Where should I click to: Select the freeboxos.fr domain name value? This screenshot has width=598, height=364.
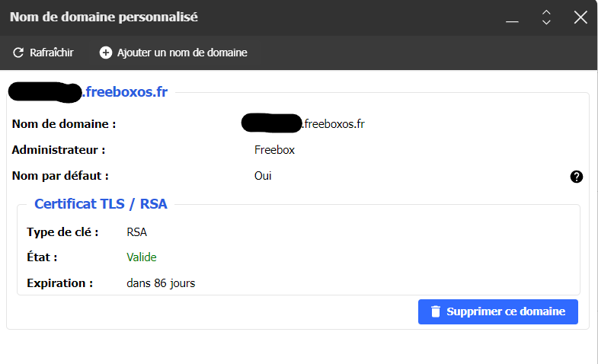(303, 123)
